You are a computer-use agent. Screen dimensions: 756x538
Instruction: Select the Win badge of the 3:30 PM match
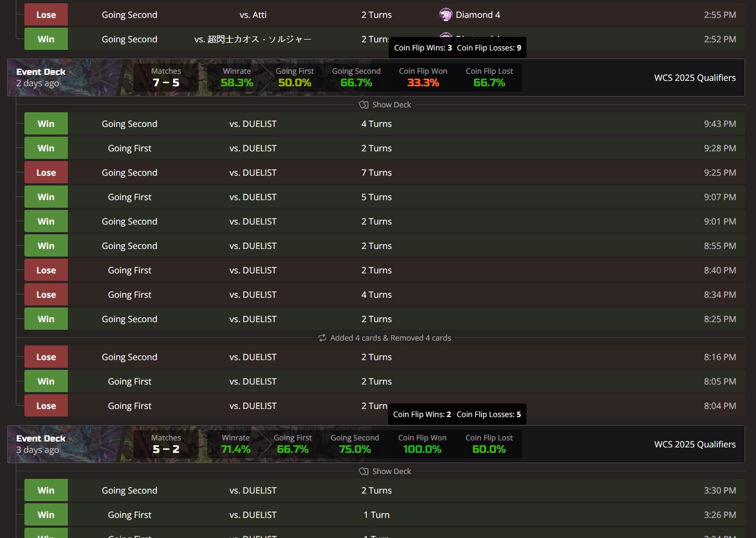click(x=46, y=490)
